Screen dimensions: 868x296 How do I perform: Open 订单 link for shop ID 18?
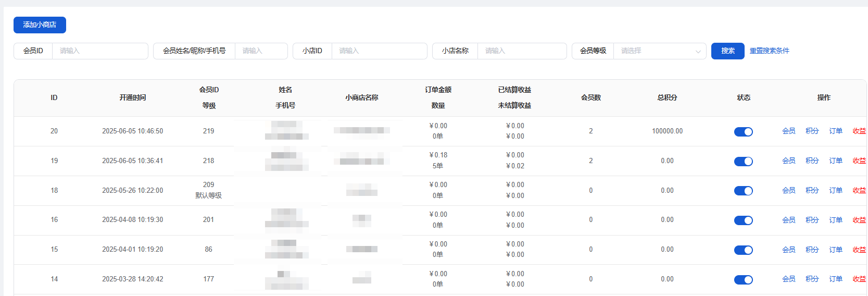835,191
